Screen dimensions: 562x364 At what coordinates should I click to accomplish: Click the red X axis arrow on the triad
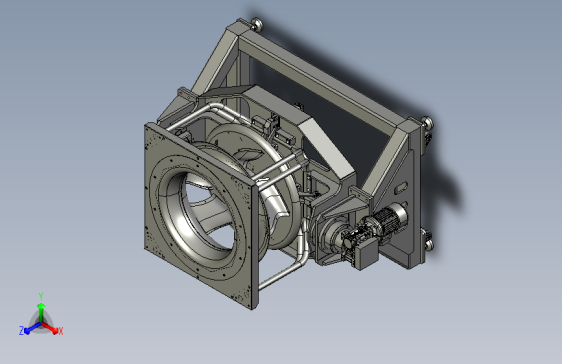(50, 328)
